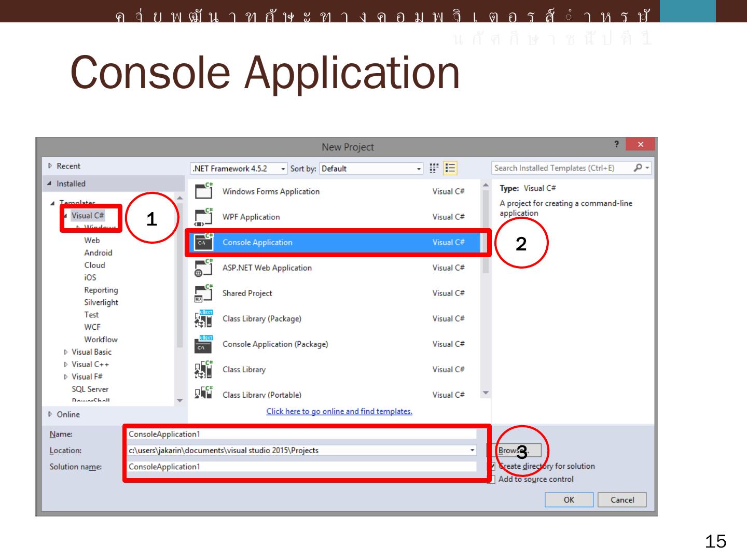Select the Web category under Visual C#
The width and height of the screenshot is (747, 560).
[92, 241]
